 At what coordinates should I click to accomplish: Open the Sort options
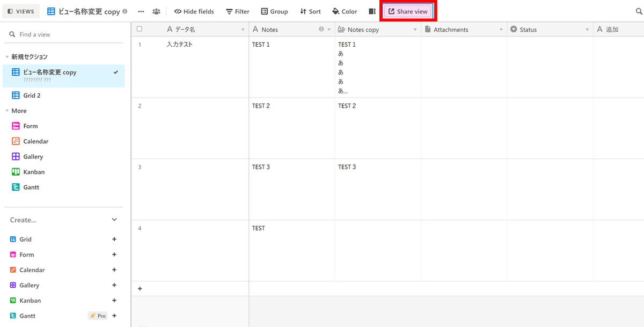310,11
